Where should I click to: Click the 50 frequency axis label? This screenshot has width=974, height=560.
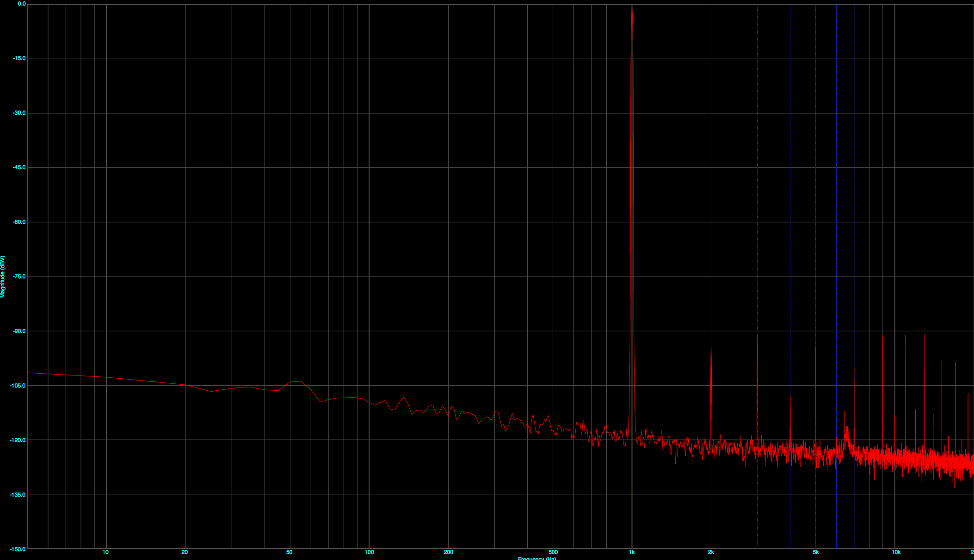click(289, 552)
